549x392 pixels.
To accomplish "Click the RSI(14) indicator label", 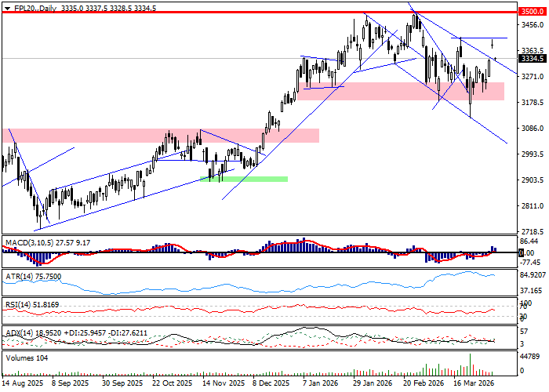I will click(x=20, y=303).
